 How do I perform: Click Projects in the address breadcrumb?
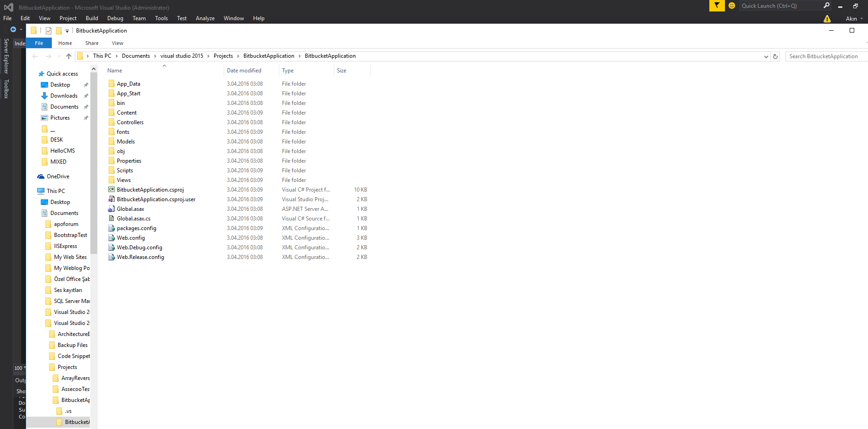pos(223,56)
